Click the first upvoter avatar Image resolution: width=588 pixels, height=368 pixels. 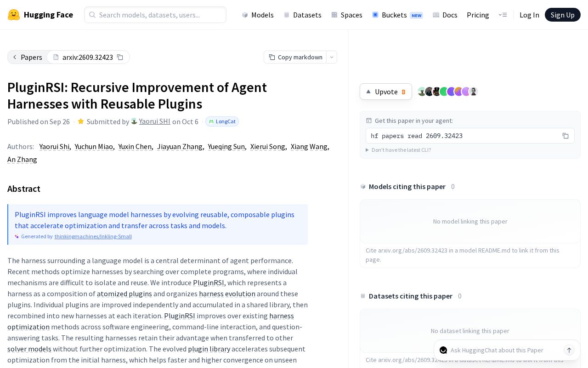pyautogui.click(x=422, y=92)
